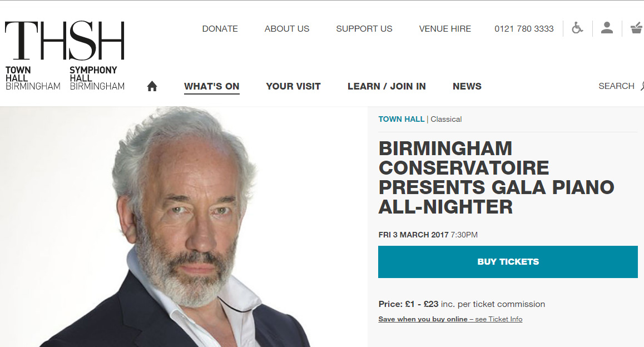
Task: Click the search magnifier icon
Action: tap(642, 86)
